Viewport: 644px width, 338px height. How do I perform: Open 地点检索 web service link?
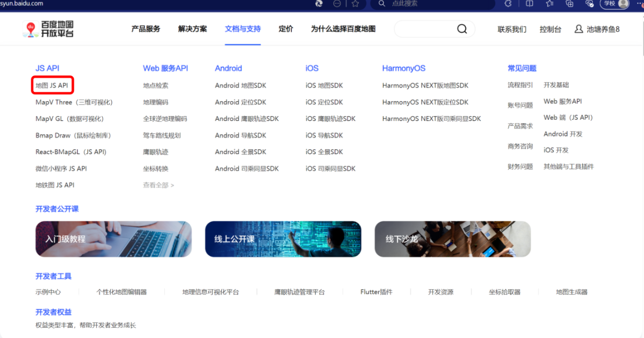click(x=156, y=85)
